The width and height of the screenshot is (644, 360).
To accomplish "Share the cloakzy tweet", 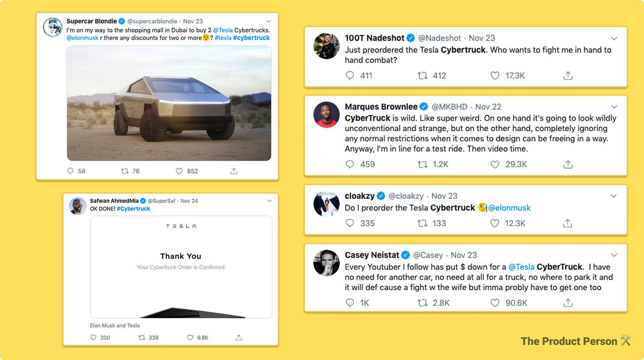I will (x=568, y=223).
